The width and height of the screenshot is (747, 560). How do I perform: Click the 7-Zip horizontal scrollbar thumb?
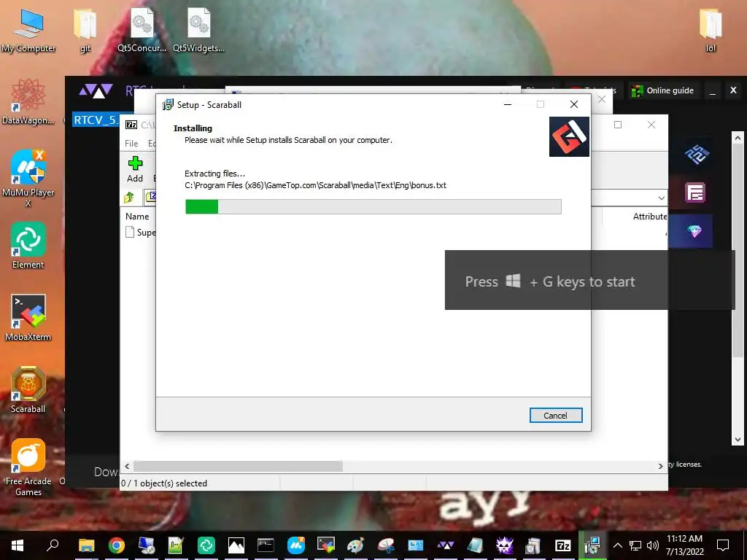(x=238, y=466)
